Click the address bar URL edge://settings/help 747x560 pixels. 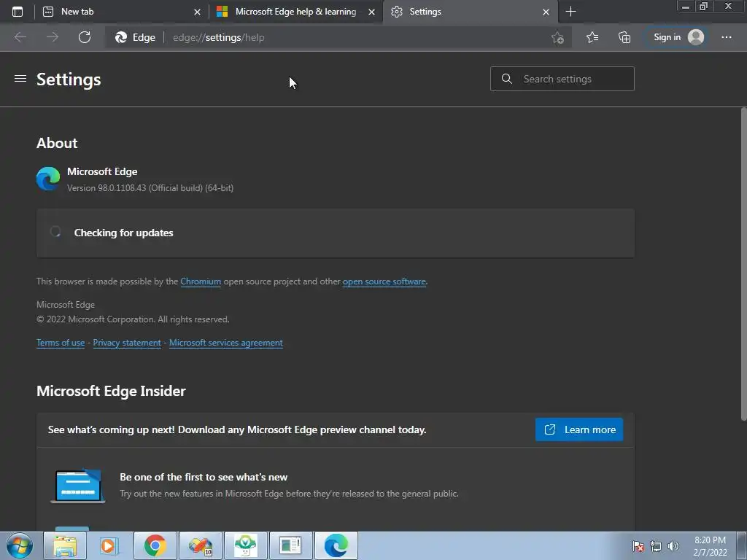coord(218,38)
